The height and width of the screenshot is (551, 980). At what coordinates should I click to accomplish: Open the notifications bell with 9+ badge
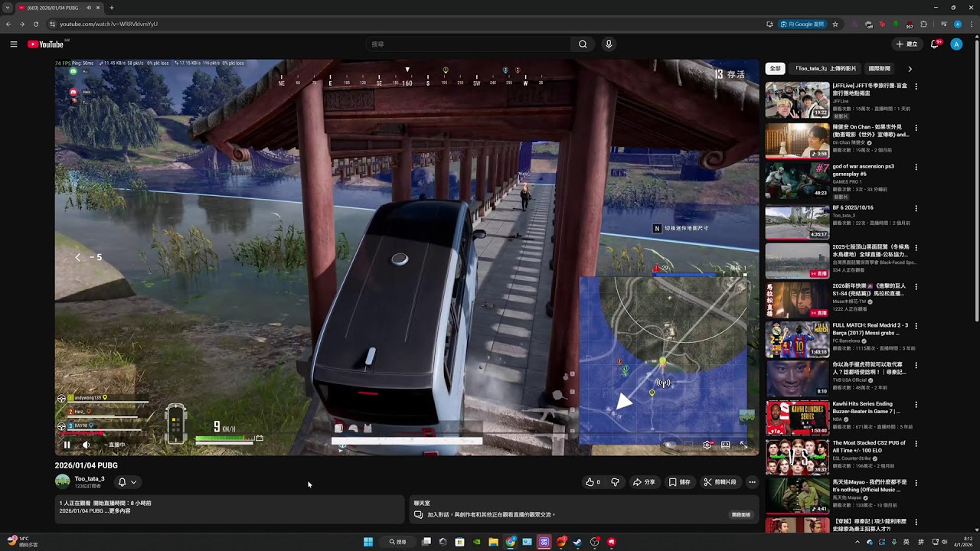[935, 44]
